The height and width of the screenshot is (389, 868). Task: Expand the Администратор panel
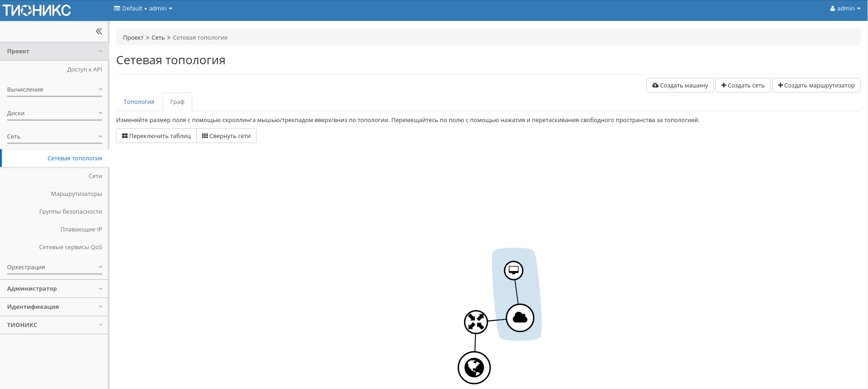click(x=55, y=289)
